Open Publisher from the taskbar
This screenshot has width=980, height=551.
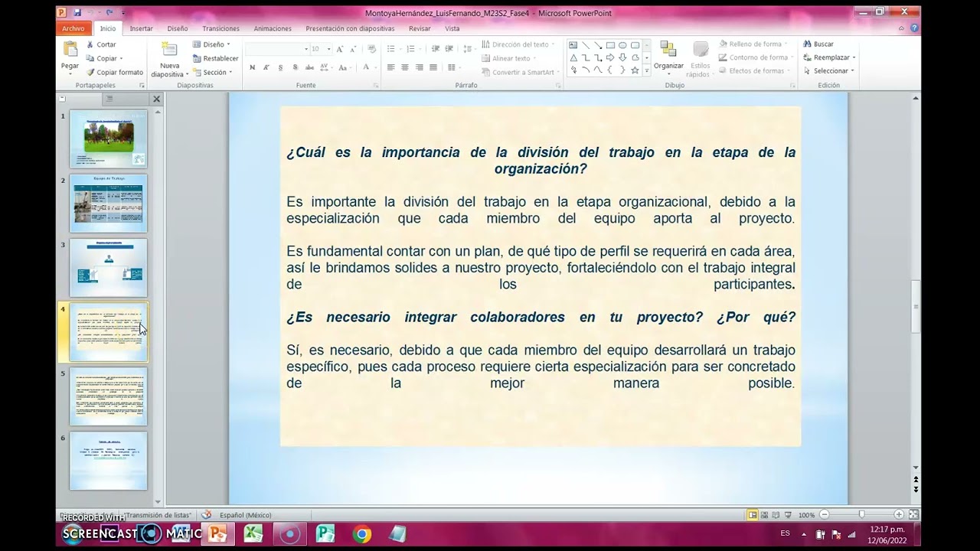click(325, 533)
